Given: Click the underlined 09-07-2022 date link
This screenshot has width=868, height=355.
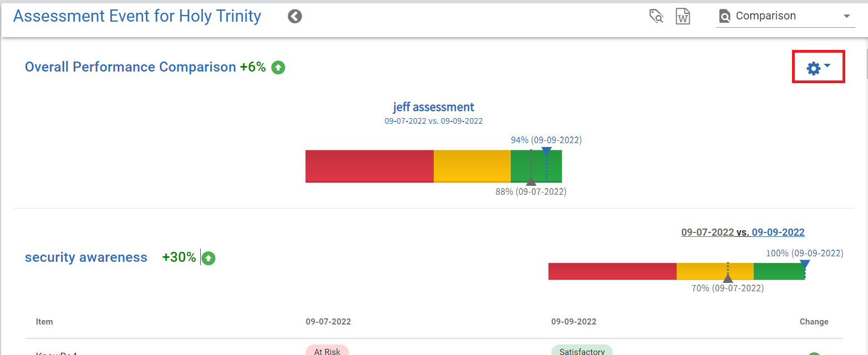Looking at the screenshot, I should pyautogui.click(x=707, y=232).
